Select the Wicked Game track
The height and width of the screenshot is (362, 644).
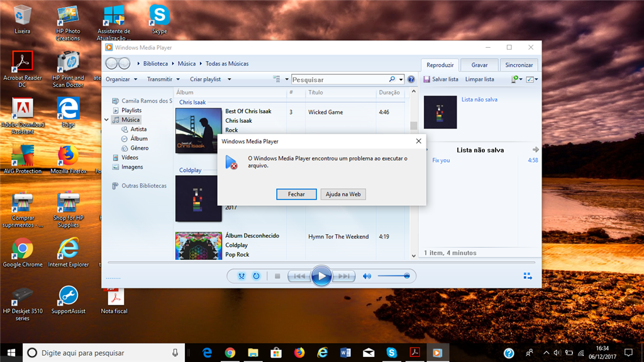[x=325, y=112]
